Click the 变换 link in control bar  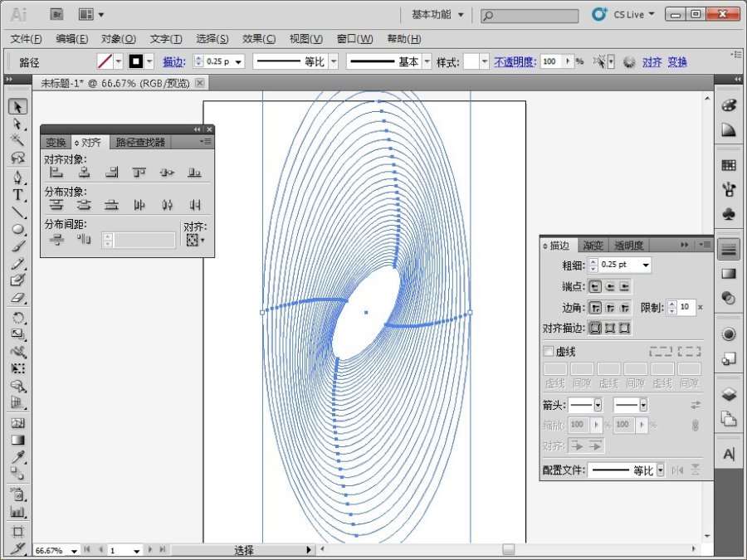pos(677,61)
